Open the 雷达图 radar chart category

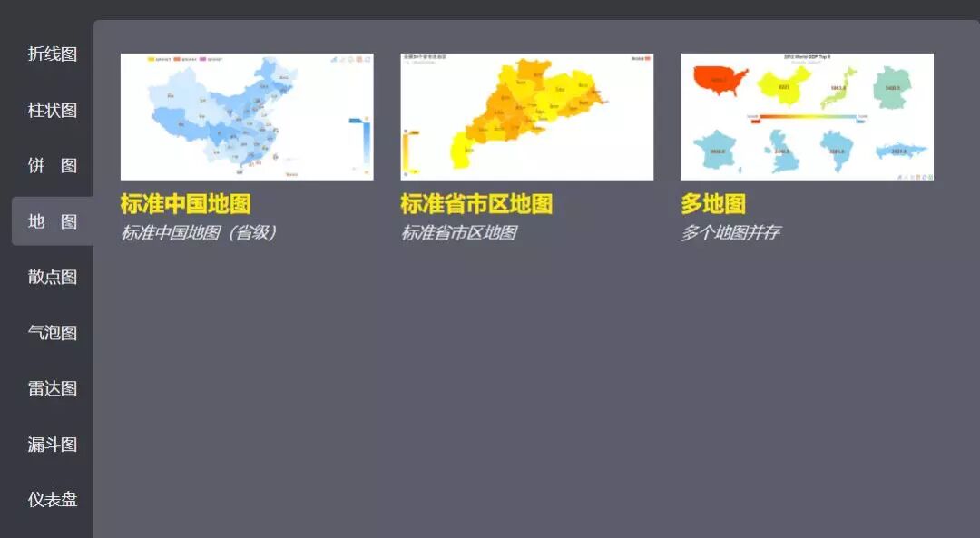click(52, 388)
